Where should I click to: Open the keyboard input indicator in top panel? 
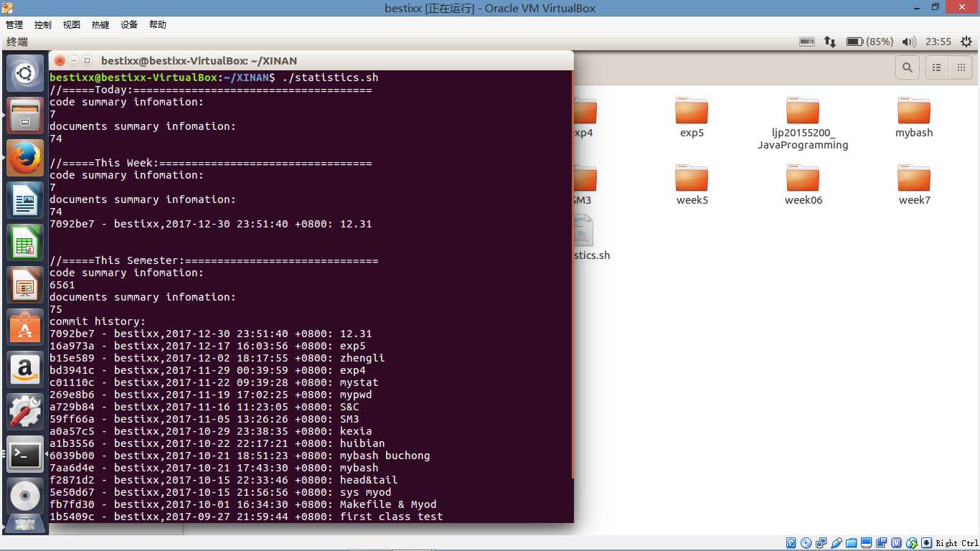(x=807, y=42)
